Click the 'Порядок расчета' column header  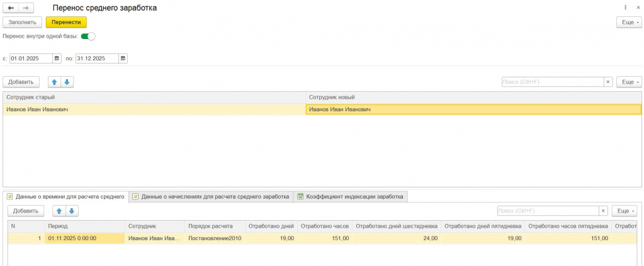coord(215,226)
